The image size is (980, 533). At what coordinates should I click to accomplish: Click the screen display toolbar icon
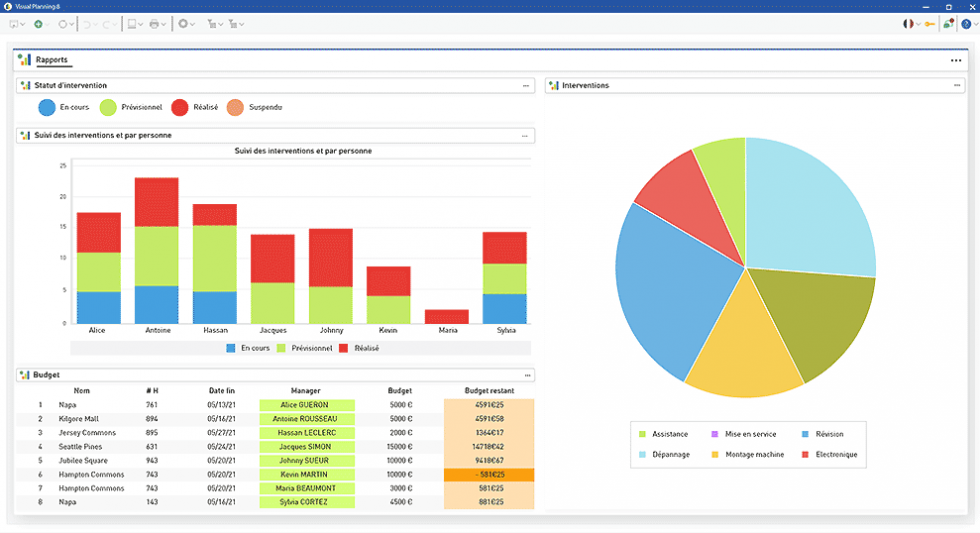pos(131,23)
